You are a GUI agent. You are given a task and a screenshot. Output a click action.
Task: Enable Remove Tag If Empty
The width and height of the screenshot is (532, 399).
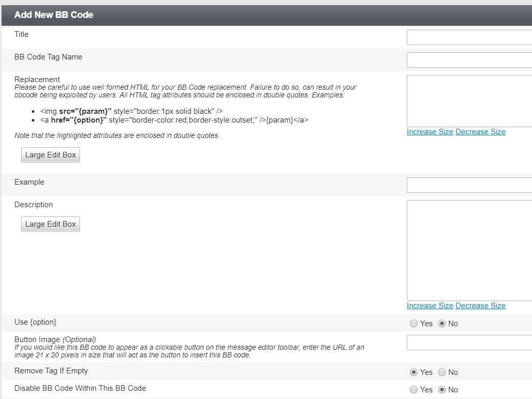coord(413,372)
